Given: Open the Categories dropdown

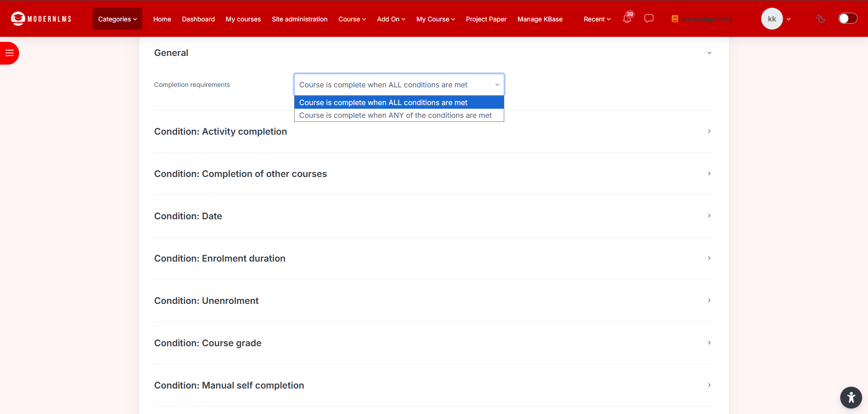Looking at the screenshot, I should 117,19.
